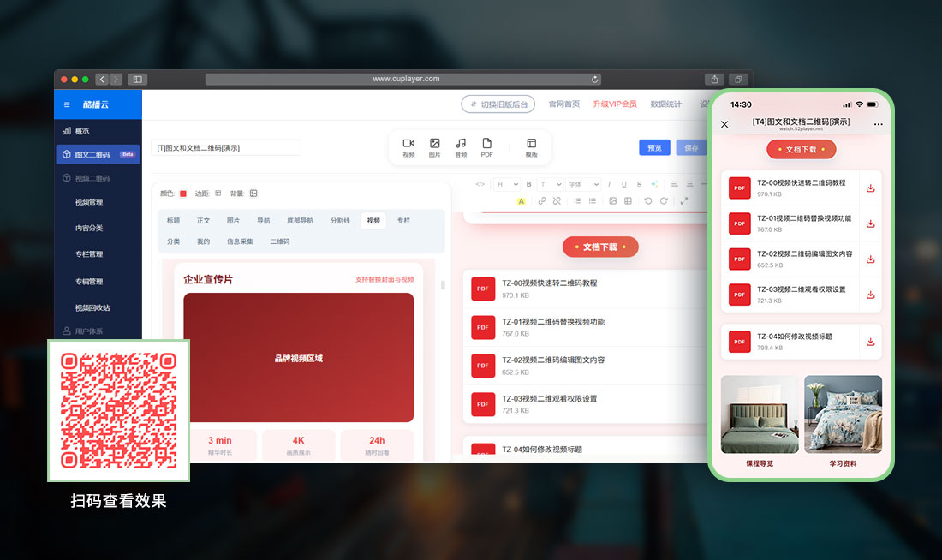Open 视频回收站 in the sidebar
Viewport: 942px width, 560px height.
click(92, 307)
